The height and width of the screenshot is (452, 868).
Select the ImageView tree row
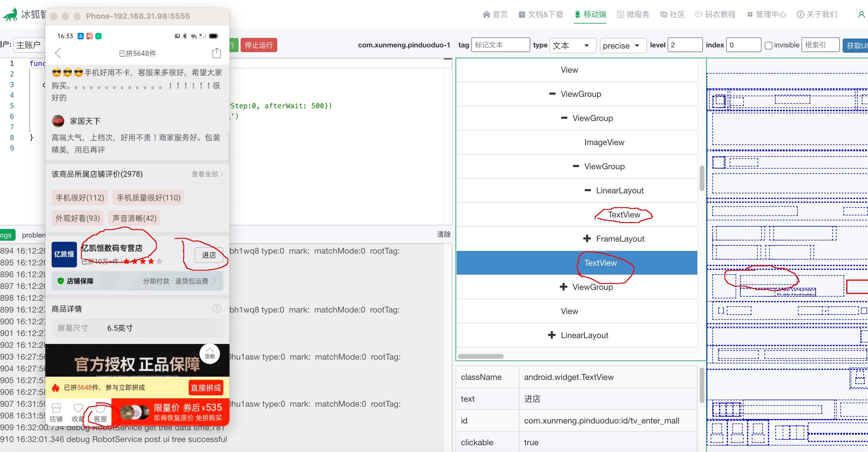[x=577, y=142]
